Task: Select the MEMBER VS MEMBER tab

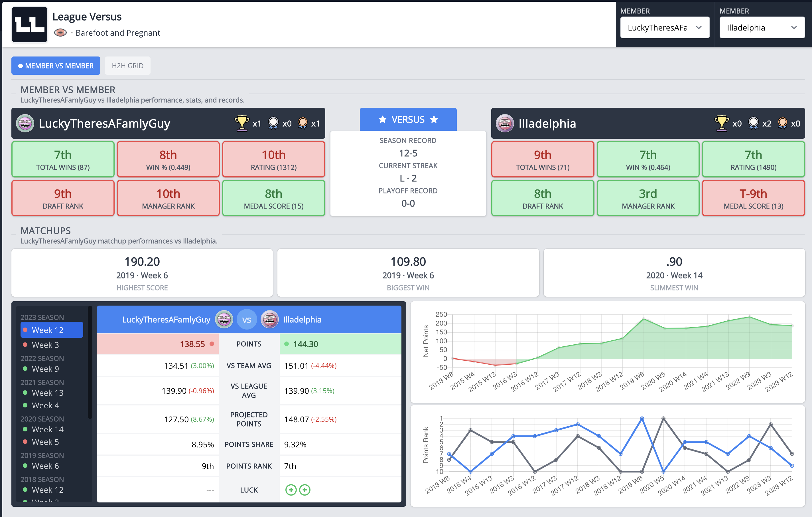Action: click(56, 65)
